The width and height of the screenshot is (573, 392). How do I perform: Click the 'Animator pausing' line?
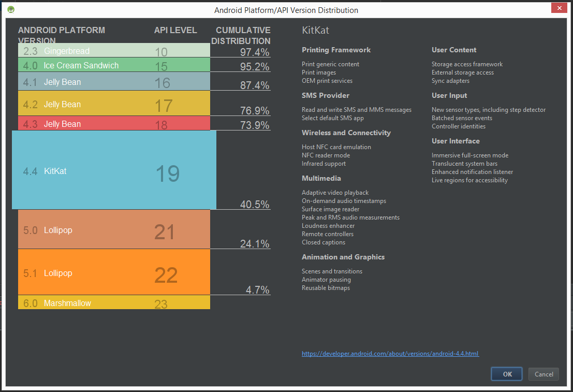326,280
